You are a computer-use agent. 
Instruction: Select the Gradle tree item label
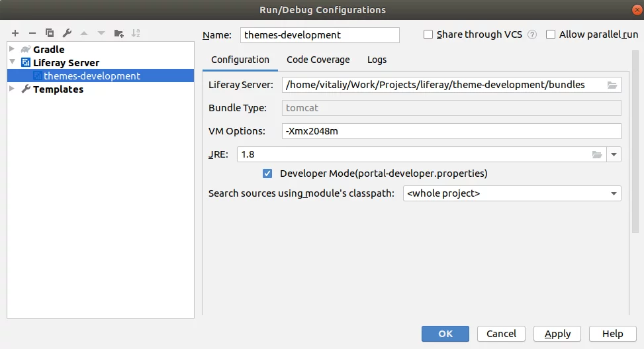coord(49,49)
